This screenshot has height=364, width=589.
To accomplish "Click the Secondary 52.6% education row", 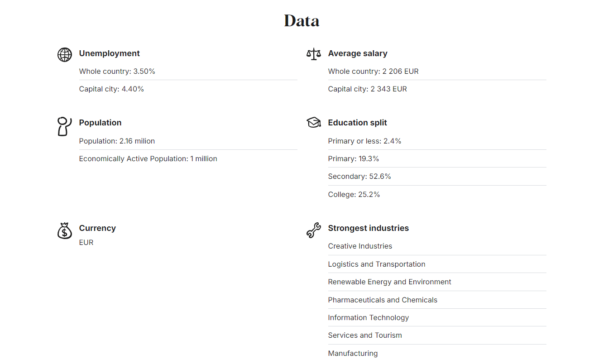I will [x=437, y=176].
